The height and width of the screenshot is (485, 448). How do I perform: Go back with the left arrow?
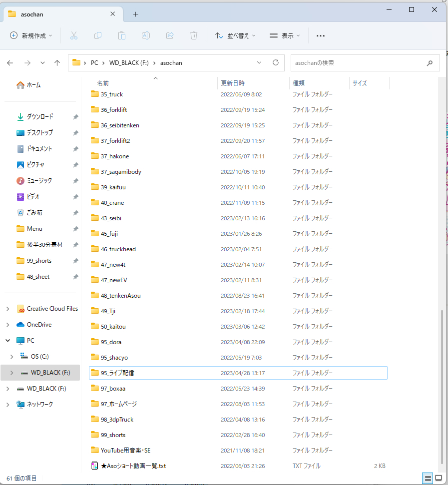point(10,63)
